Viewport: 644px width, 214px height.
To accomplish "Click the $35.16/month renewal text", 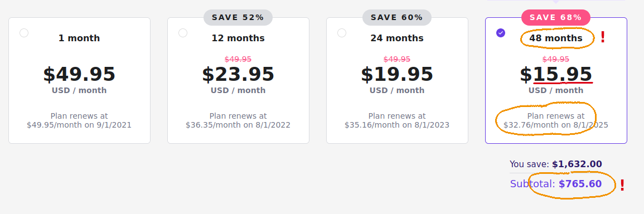I will [397, 121].
